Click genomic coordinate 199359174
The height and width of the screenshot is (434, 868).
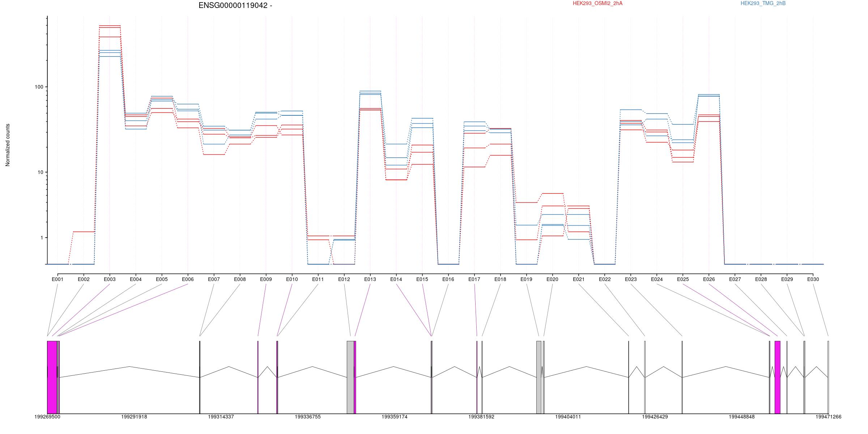tap(395, 417)
